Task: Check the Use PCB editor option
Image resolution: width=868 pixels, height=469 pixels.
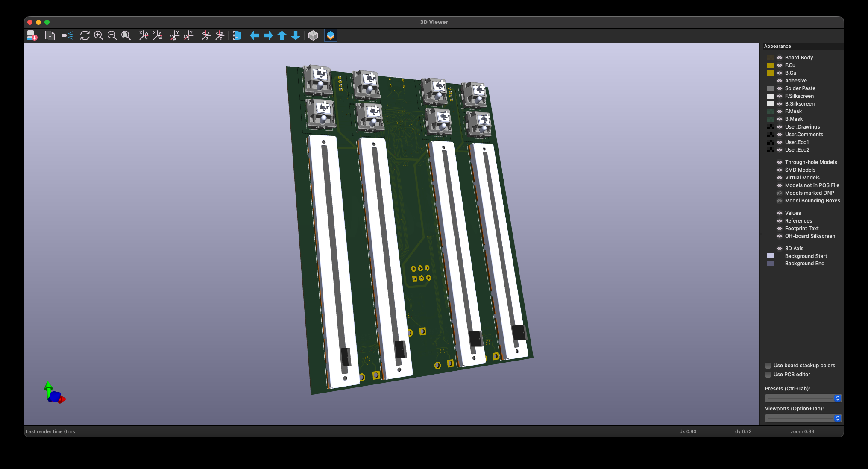Action: pos(768,375)
